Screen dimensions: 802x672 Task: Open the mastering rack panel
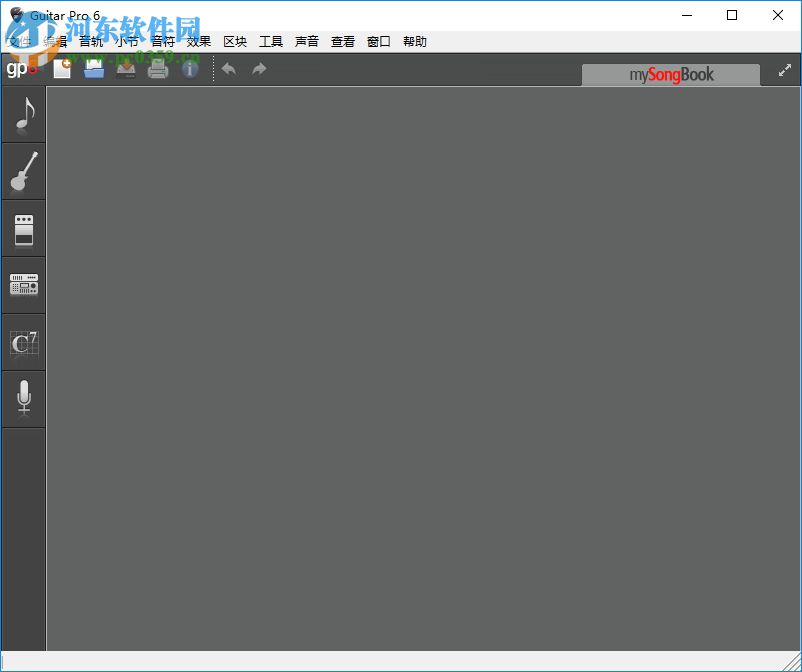point(24,285)
